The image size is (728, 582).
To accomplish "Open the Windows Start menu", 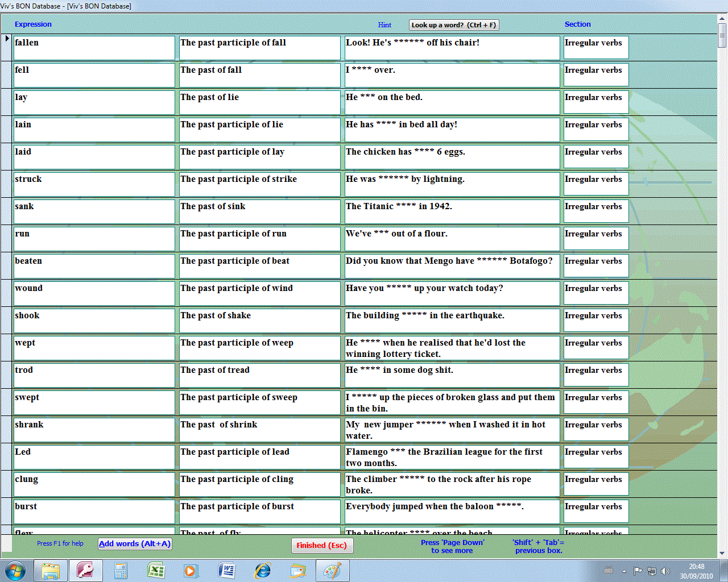I will (x=15, y=571).
